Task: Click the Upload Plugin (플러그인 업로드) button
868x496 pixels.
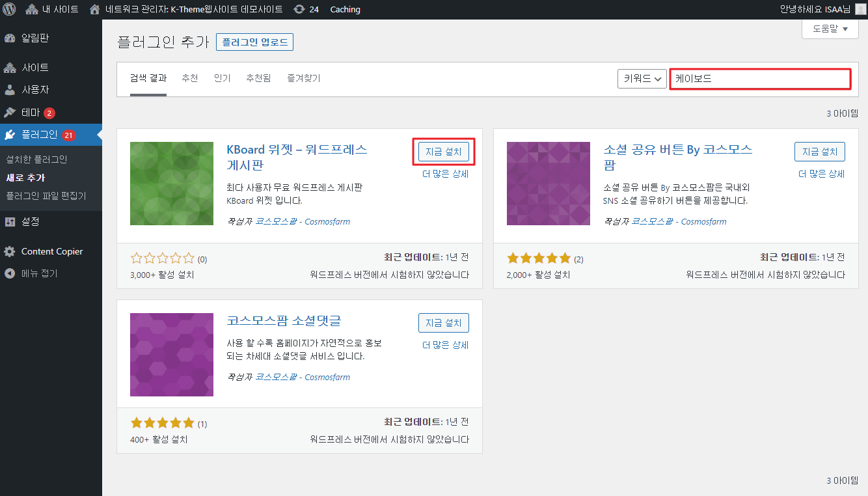Action: (255, 42)
